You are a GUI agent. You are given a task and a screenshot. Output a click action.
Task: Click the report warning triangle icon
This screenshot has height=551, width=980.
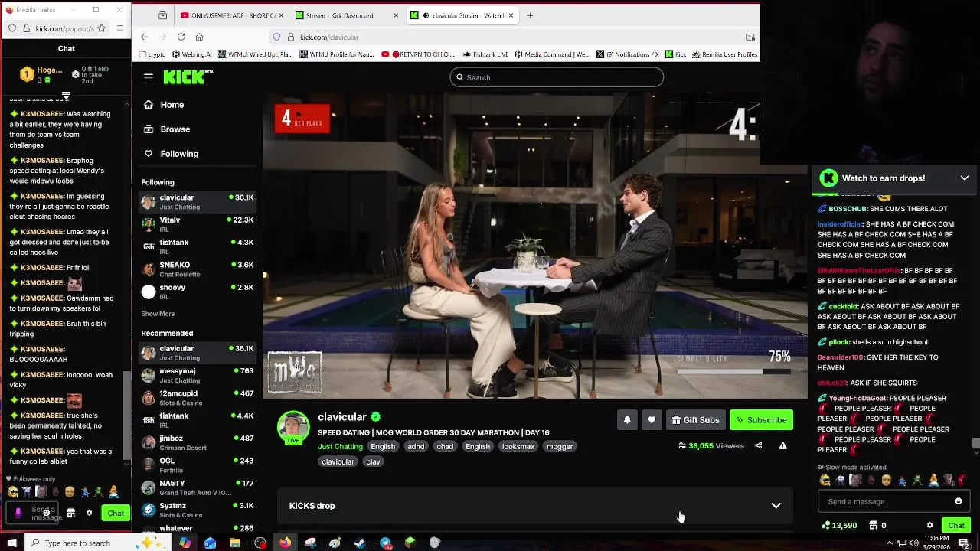point(782,445)
